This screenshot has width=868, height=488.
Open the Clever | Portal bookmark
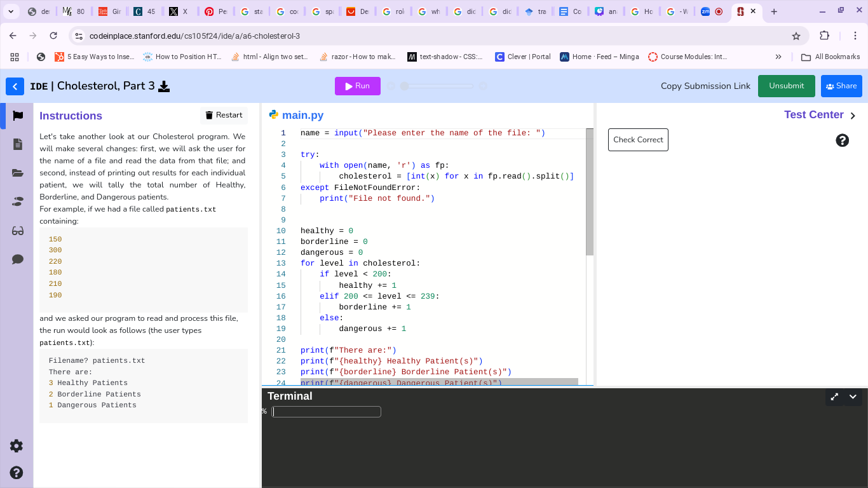point(523,57)
